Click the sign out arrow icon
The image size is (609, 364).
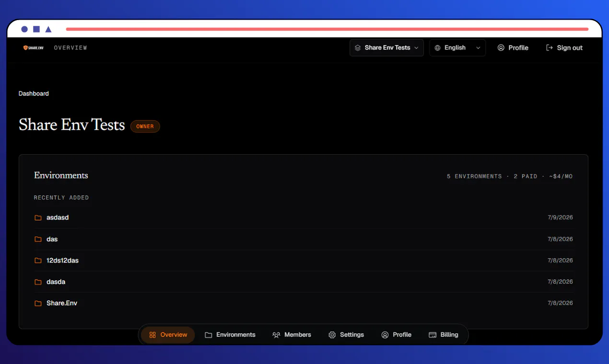550,48
